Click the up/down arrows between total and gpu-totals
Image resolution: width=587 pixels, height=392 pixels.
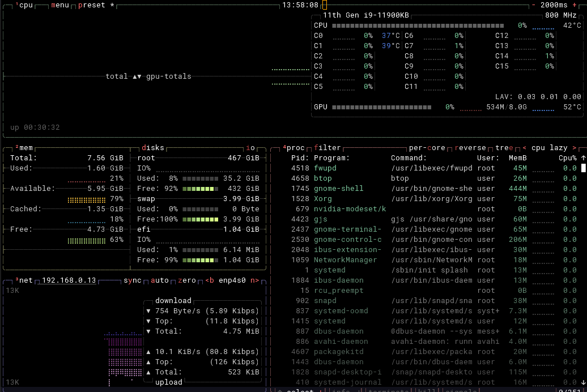click(x=137, y=76)
